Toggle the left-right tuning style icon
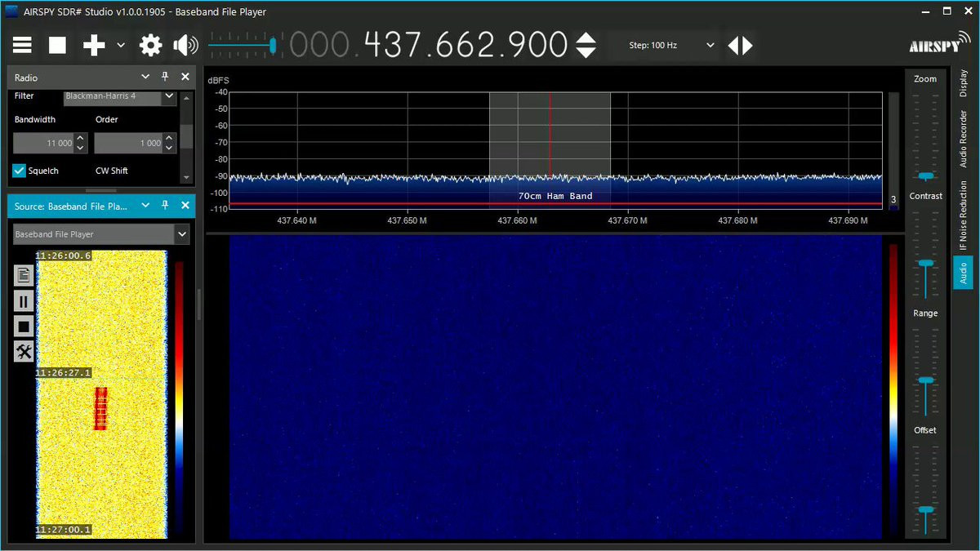 point(741,45)
